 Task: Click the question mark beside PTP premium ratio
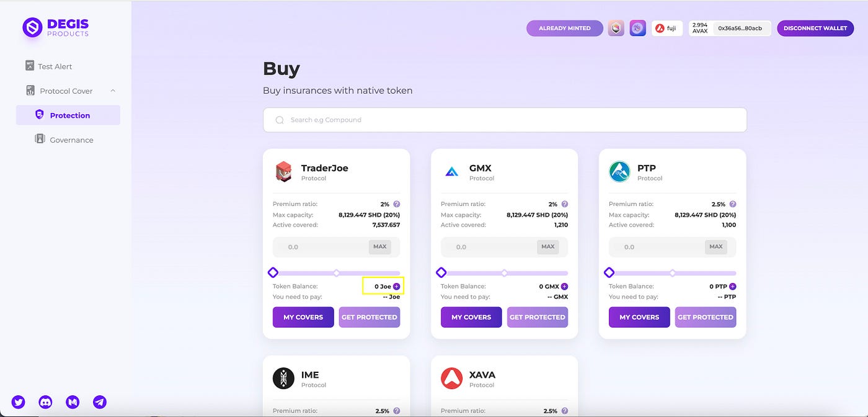[x=733, y=204]
